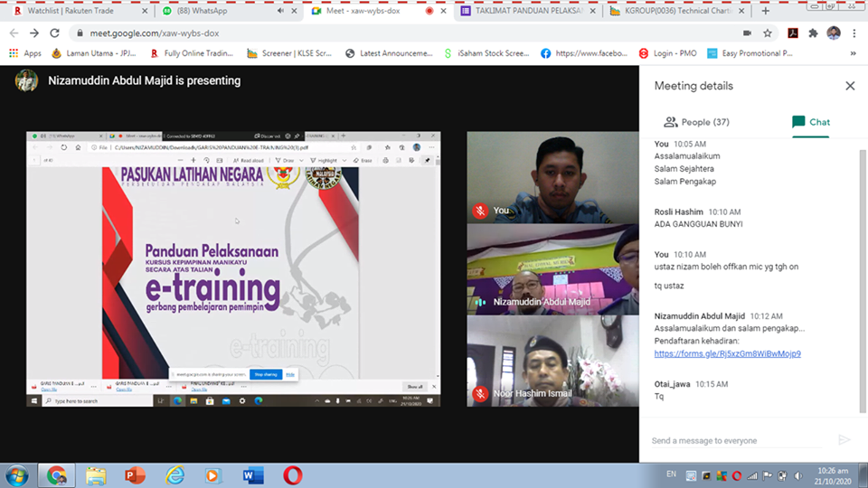Click the red recording indicator on Meet tab

[x=429, y=11]
